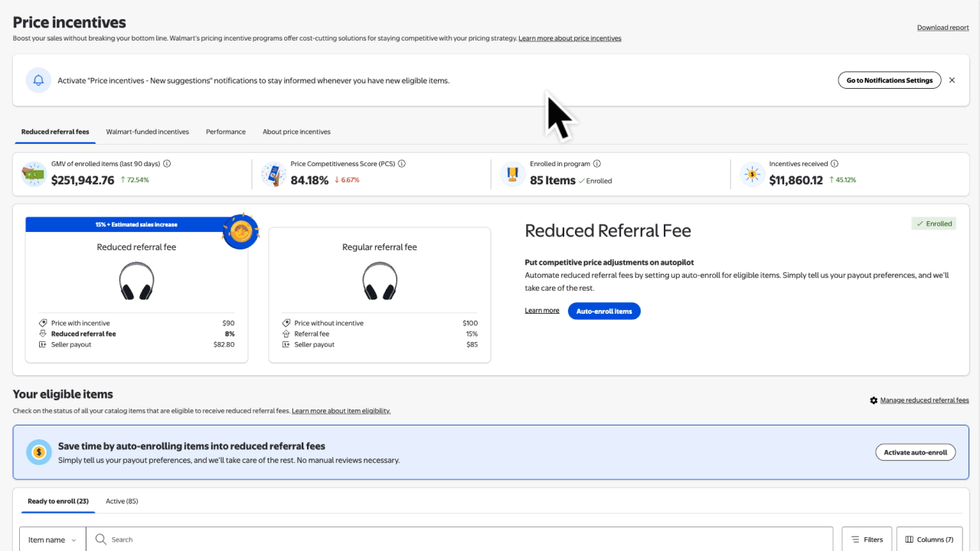This screenshot has width=980, height=551.
Task: Click the GMV money illustration icon
Action: 34,174
